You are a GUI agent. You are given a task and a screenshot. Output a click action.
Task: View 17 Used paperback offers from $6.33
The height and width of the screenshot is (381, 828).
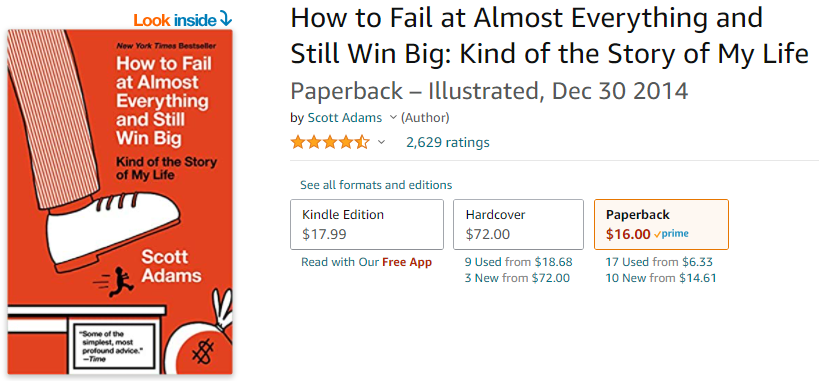(659, 262)
